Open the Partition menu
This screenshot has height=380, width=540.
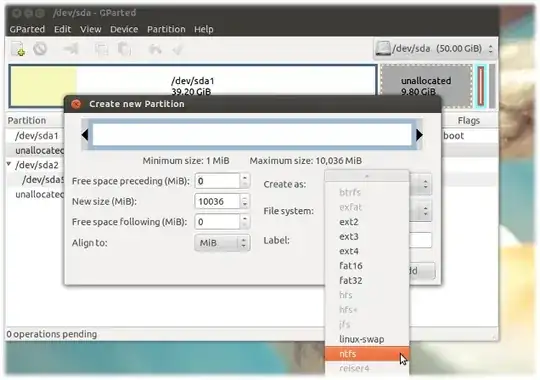click(x=166, y=29)
